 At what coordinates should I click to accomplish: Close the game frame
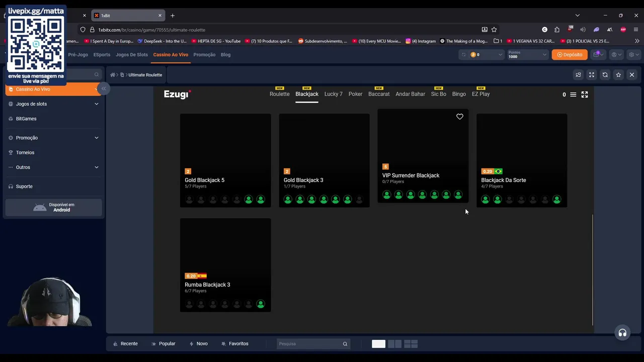[x=632, y=75]
